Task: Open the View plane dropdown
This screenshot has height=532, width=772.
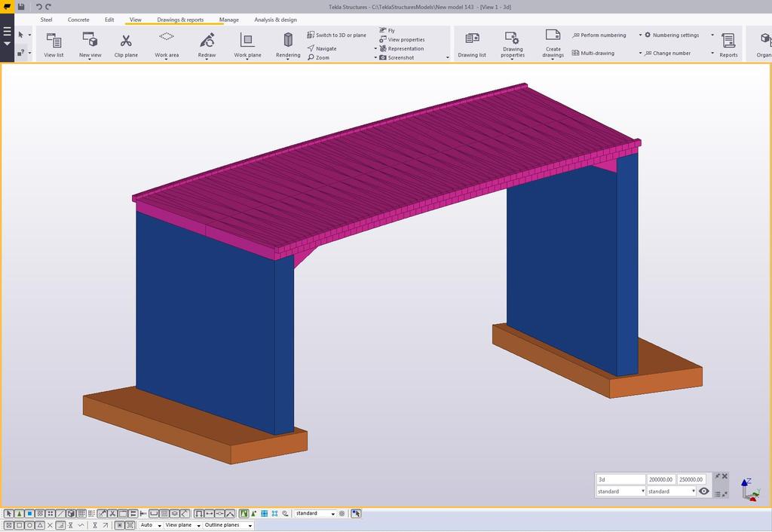Action: tap(182, 525)
